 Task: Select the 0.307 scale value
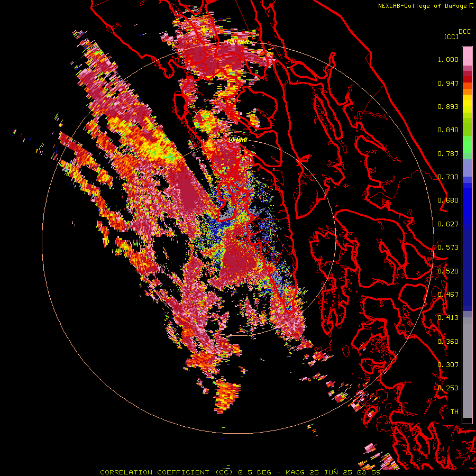pos(448,365)
